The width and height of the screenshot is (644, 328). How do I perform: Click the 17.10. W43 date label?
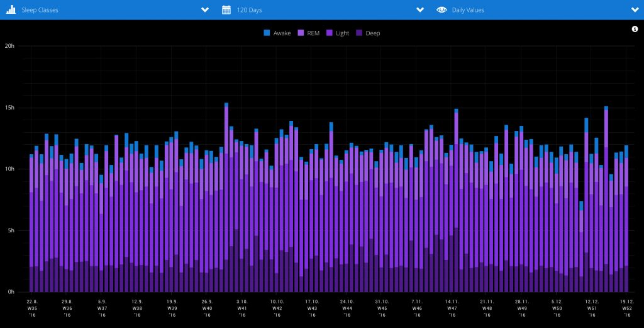point(312,308)
